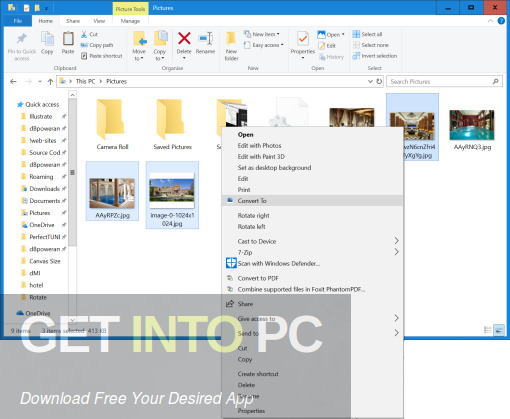Screen dimensions: 510x419
Task: Select the Camera Roll folder
Action: 112,124
